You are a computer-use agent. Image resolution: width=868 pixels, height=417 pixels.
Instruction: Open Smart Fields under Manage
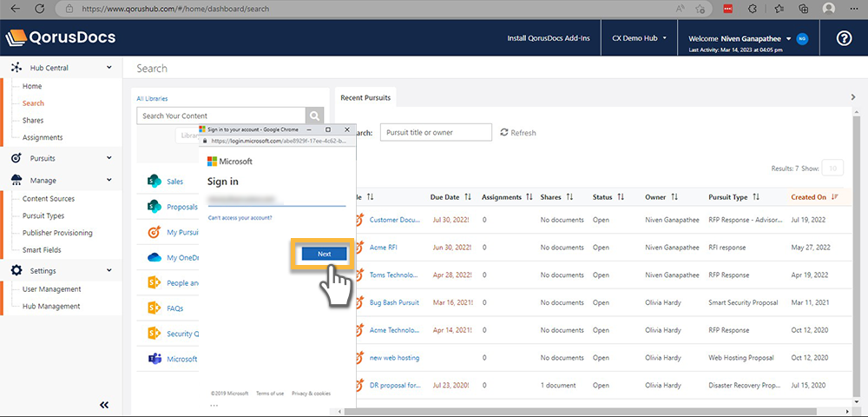pyautogui.click(x=42, y=249)
